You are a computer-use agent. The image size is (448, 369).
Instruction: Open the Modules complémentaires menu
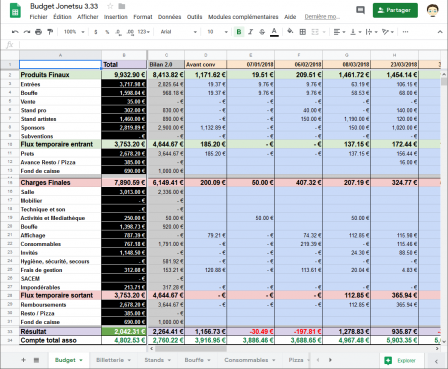pyautogui.click(x=243, y=17)
